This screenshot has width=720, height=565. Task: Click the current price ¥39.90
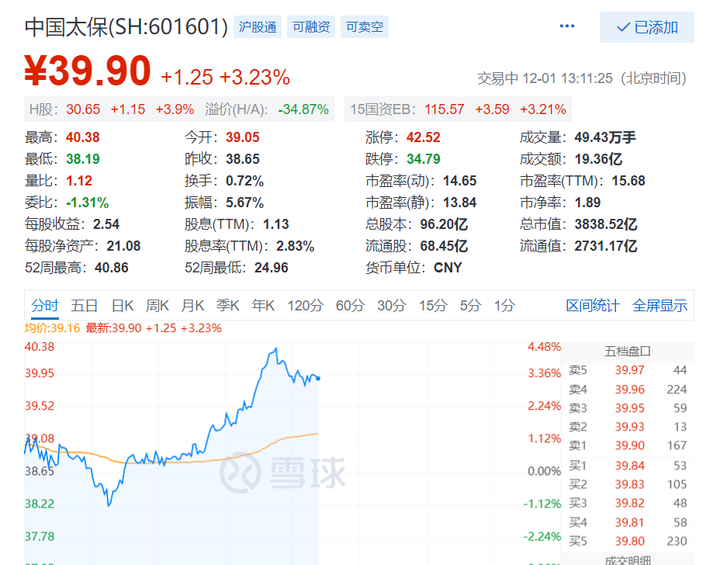pyautogui.click(x=87, y=71)
